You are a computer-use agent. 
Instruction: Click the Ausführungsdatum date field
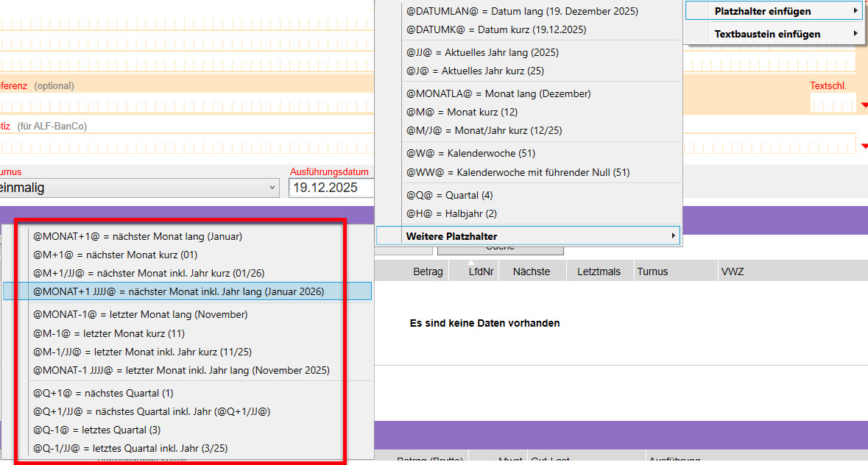(x=331, y=188)
